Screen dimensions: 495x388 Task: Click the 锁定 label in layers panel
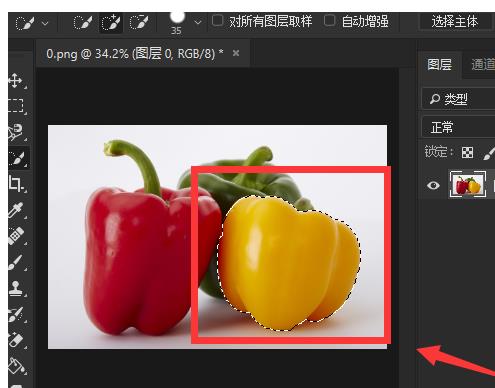point(439,152)
